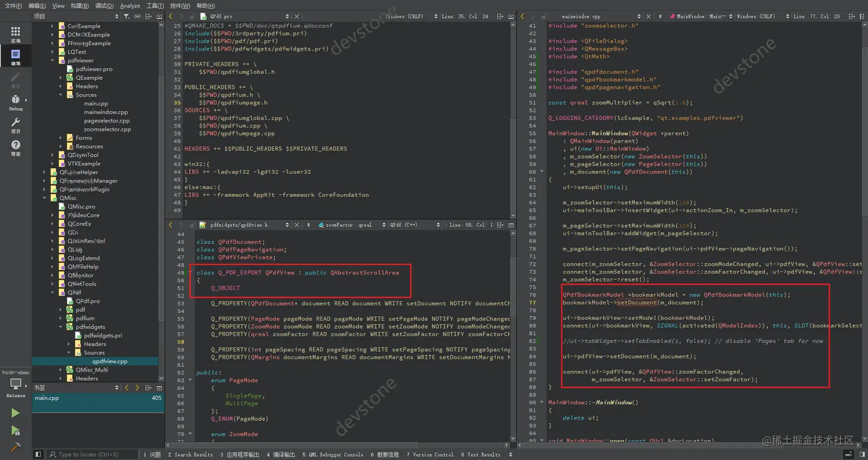Split the qpdfview.h editor pane
The height and width of the screenshot is (460, 868).
pyautogui.click(x=500, y=225)
